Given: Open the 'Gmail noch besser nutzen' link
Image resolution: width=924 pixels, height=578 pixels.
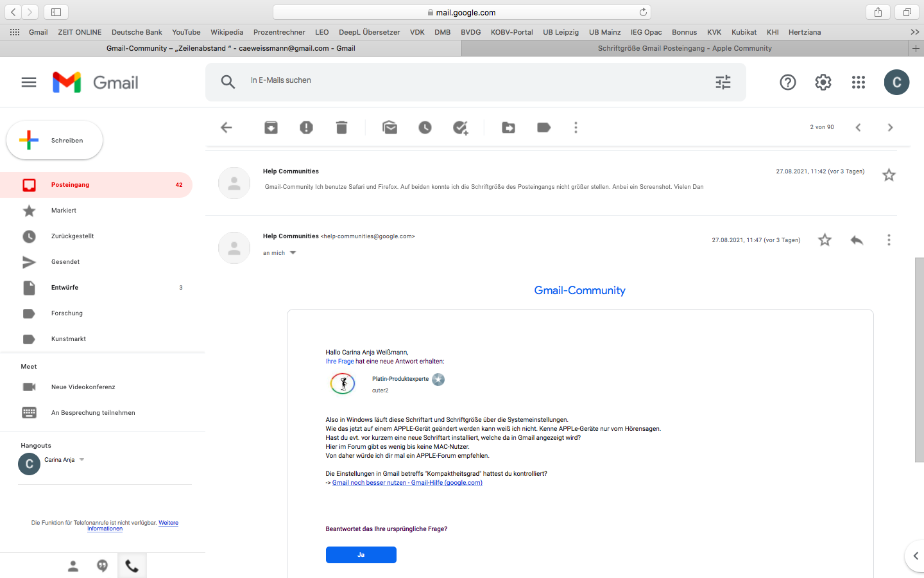Looking at the screenshot, I should [x=407, y=483].
